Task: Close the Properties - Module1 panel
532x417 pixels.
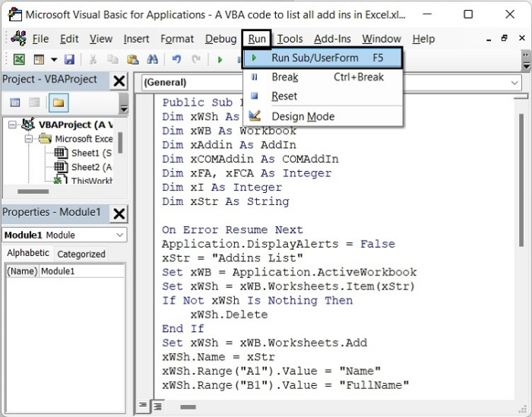Action: [x=119, y=214]
